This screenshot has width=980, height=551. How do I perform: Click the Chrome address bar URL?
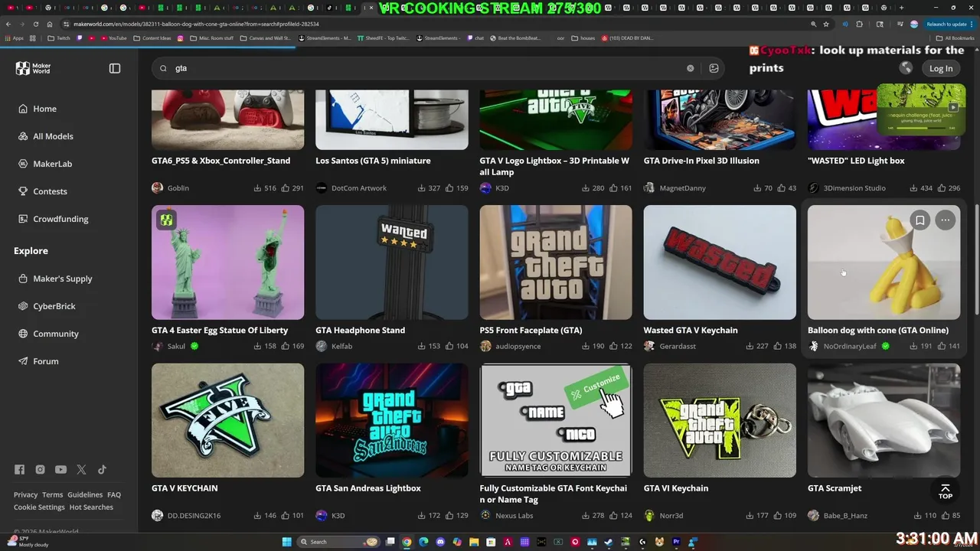click(x=196, y=24)
